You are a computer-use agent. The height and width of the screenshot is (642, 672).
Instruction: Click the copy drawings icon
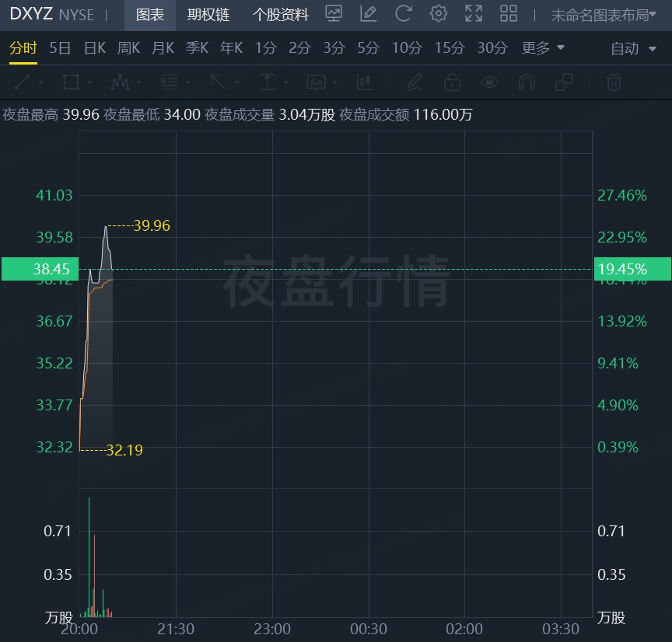click(x=564, y=82)
